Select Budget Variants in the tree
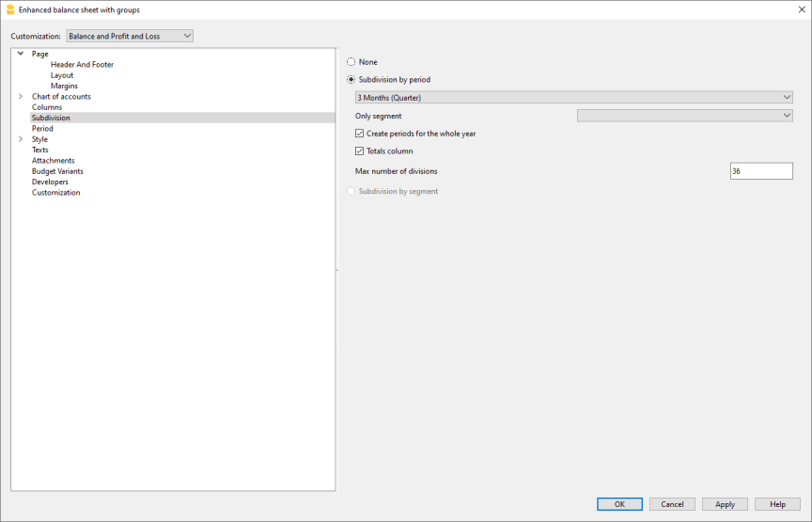The image size is (812, 522). (57, 171)
